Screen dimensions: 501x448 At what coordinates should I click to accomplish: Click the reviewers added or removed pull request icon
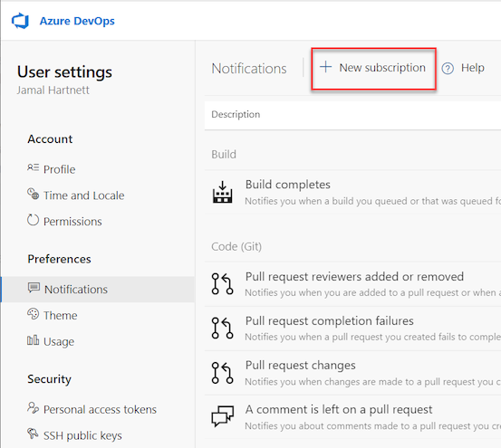coord(222,283)
